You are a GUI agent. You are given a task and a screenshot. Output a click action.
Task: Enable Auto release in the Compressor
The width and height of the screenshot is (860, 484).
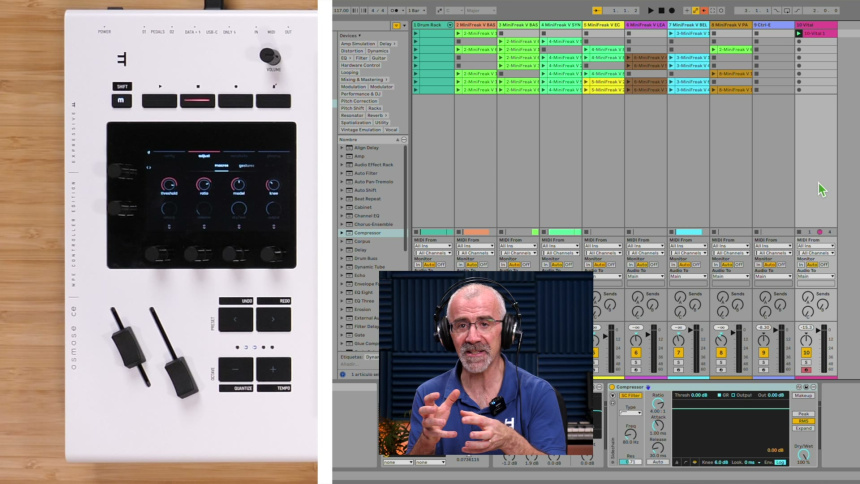click(658, 462)
